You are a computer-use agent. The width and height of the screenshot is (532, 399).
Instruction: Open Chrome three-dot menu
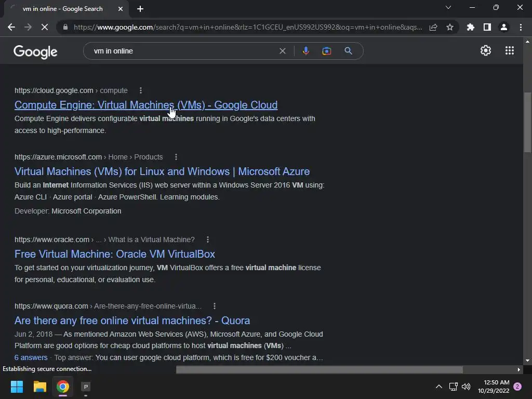521,27
